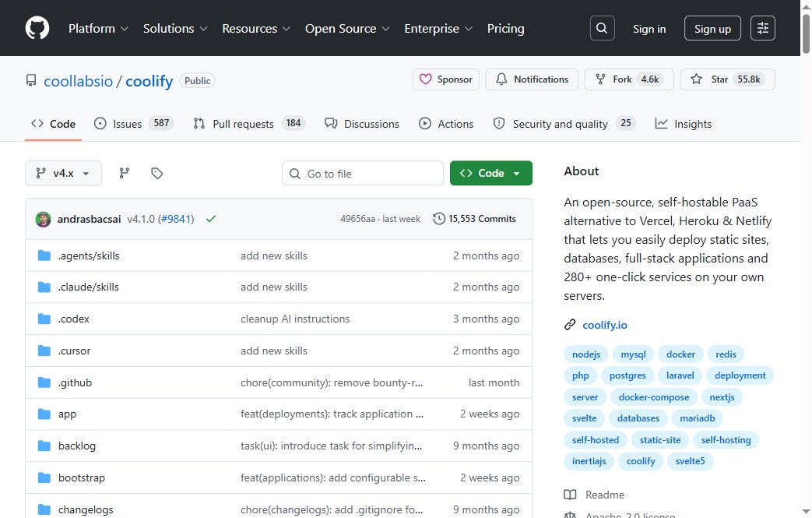Click the heart Sponsor icon

pyautogui.click(x=426, y=79)
